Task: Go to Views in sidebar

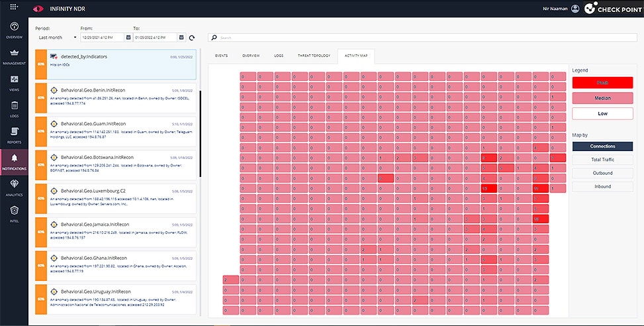Action: [14, 83]
